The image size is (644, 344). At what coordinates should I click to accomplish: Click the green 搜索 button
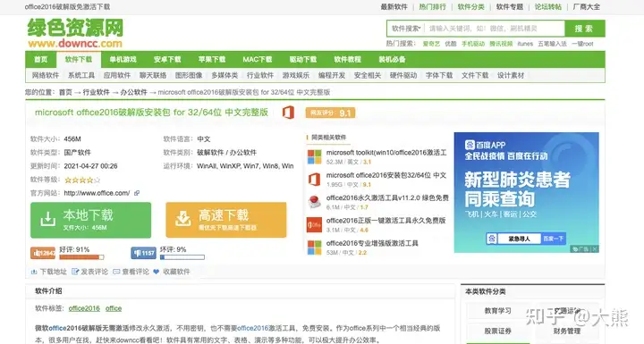click(584, 29)
